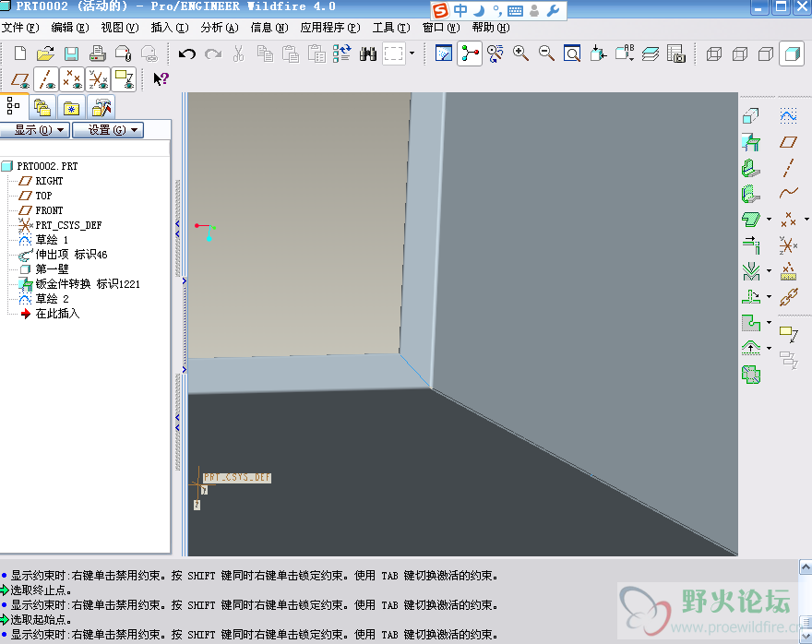This screenshot has width=812, height=644.
Task: Refit the model to the screen
Action: (572, 54)
